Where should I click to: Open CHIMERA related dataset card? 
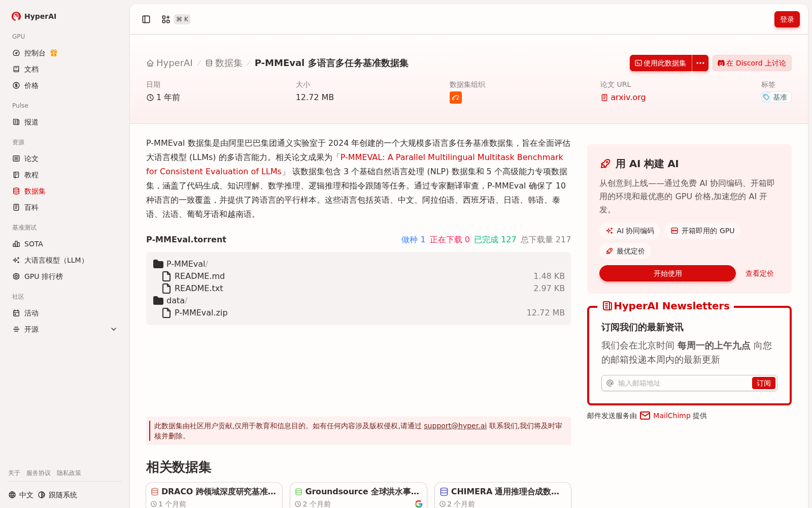click(x=503, y=495)
